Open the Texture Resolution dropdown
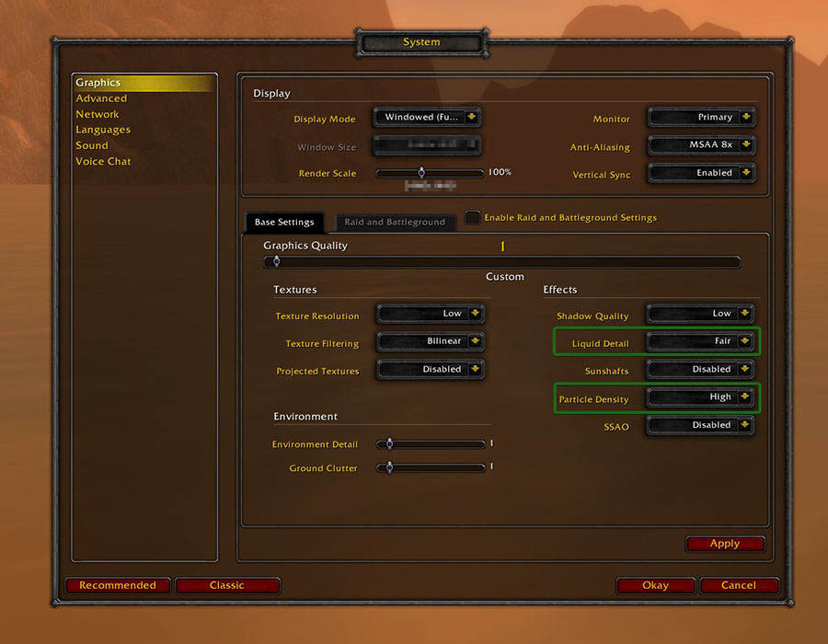This screenshot has width=828, height=644. point(431,314)
